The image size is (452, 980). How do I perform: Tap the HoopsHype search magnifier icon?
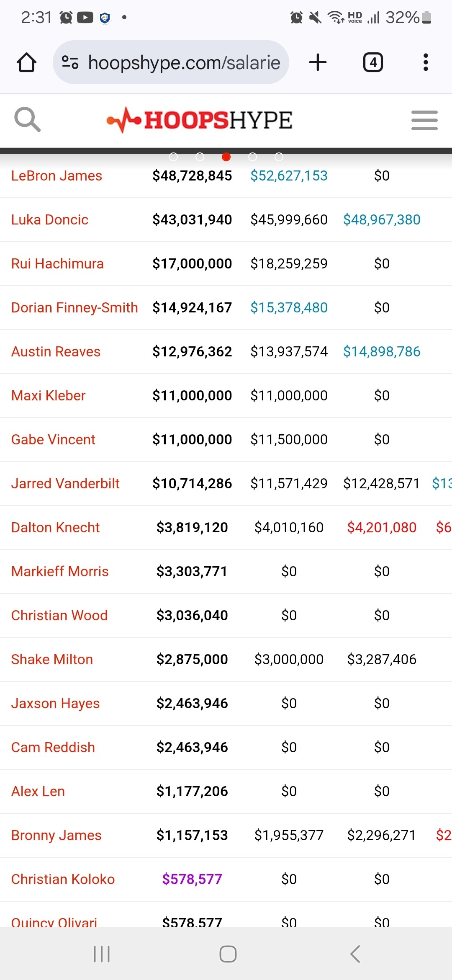(x=27, y=120)
